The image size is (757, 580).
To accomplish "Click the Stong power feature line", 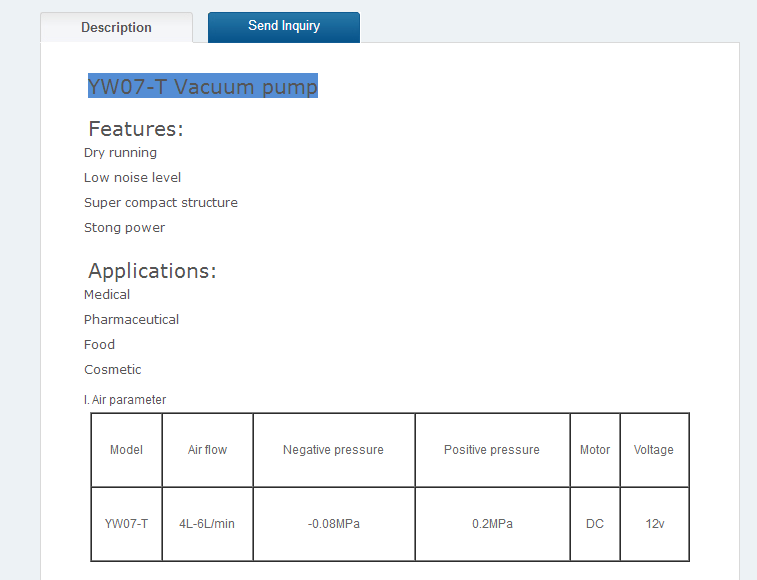I will [124, 228].
